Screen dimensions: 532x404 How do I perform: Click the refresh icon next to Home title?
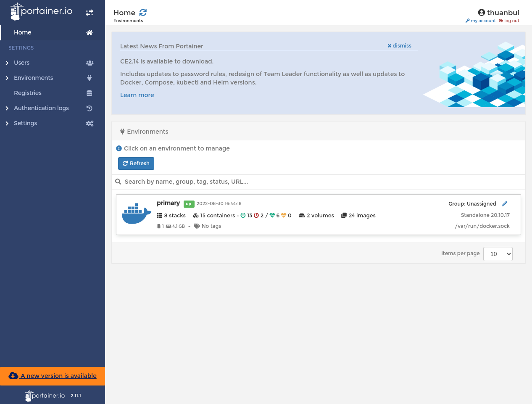pyautogui.click(x=143, y=13)
